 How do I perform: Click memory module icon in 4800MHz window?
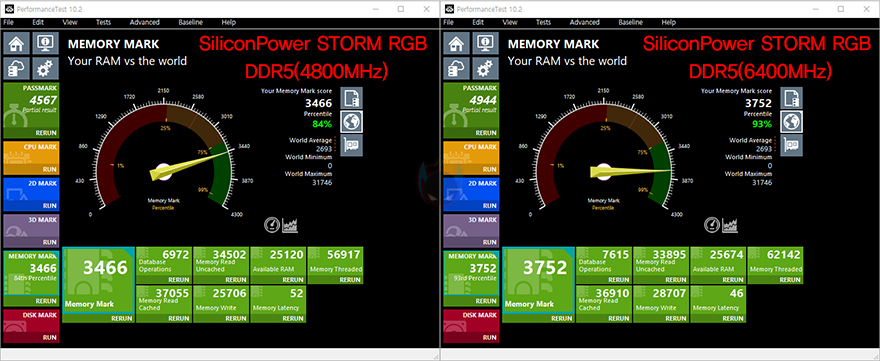[x=351, y=145]
